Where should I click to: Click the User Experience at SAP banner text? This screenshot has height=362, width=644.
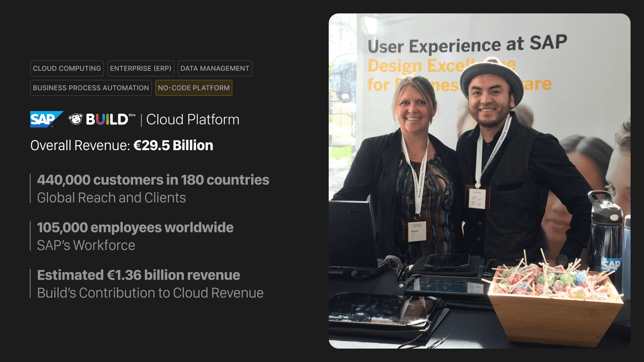467,45
